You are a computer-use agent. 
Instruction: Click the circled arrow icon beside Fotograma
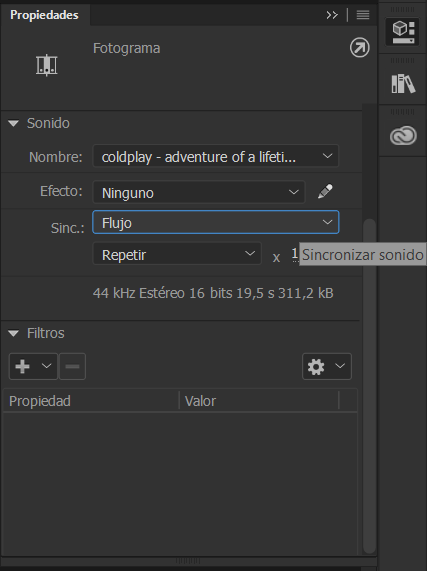tap(360, 48)
